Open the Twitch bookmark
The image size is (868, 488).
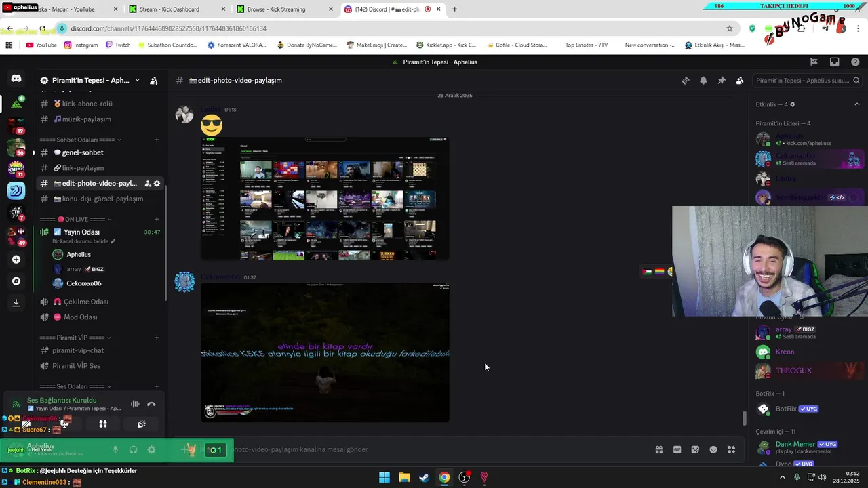point(118,45)
